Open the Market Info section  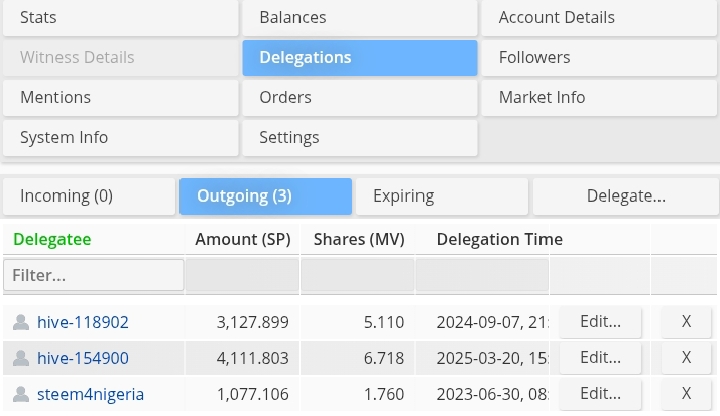[599, 98]
